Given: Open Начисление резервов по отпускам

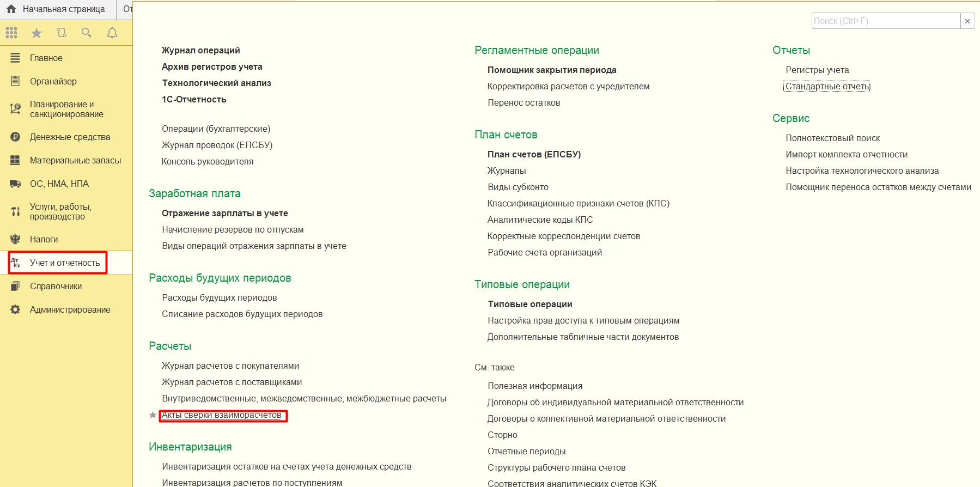Looking at the screenshot, I should (233, 229).
